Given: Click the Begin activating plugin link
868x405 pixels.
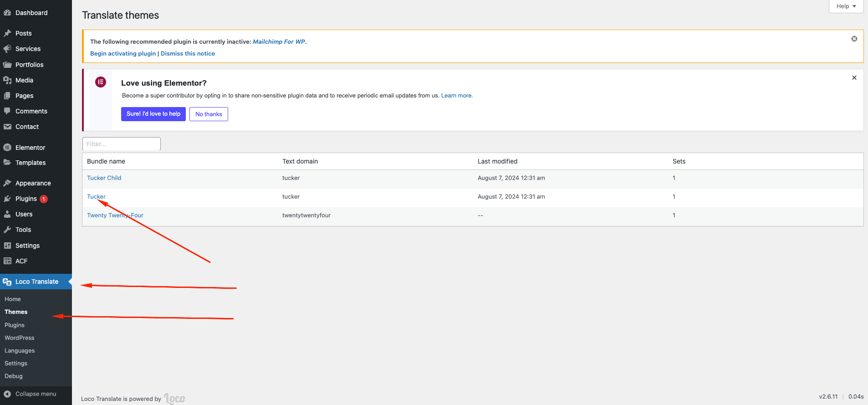Looking at the screenshot, I should [123, 54].
